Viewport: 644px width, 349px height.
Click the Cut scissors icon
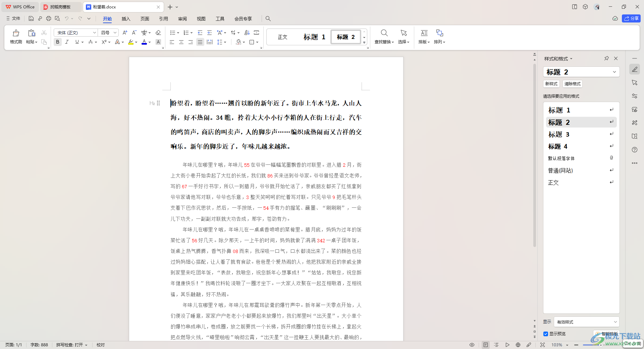(44, 33)
